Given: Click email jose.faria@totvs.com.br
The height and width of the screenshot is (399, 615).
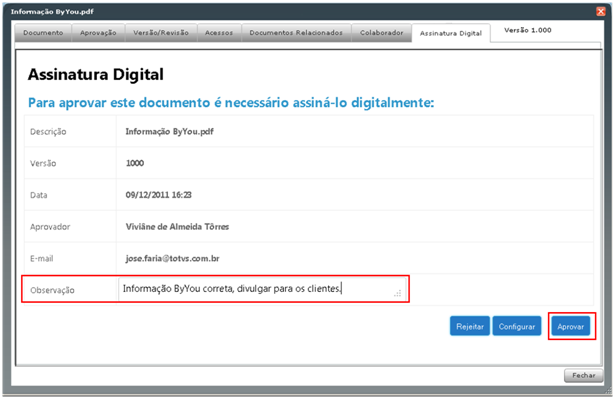Looking at the screenshot, I should tap(172, 259).
